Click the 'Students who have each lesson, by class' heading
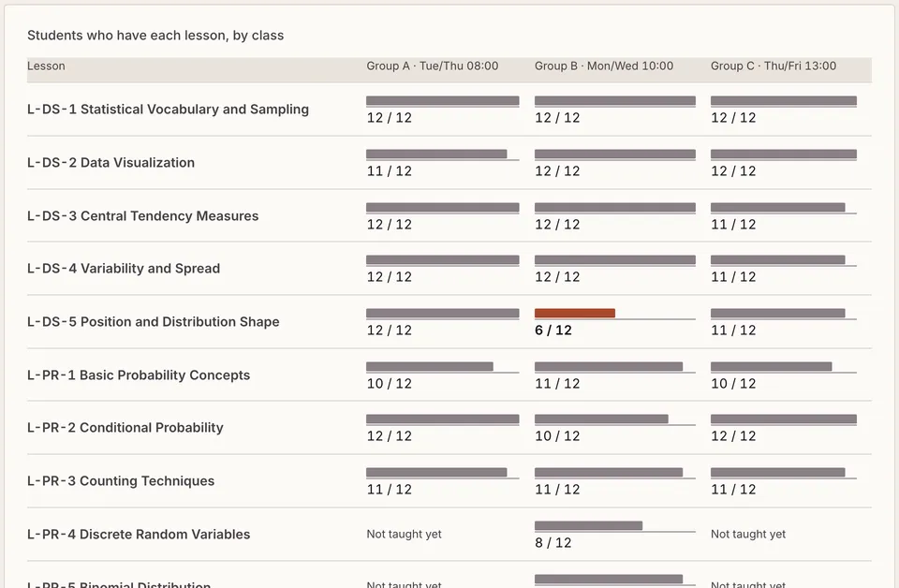The image size is (899, 588). pyautogui.click(x=155, y=36)
